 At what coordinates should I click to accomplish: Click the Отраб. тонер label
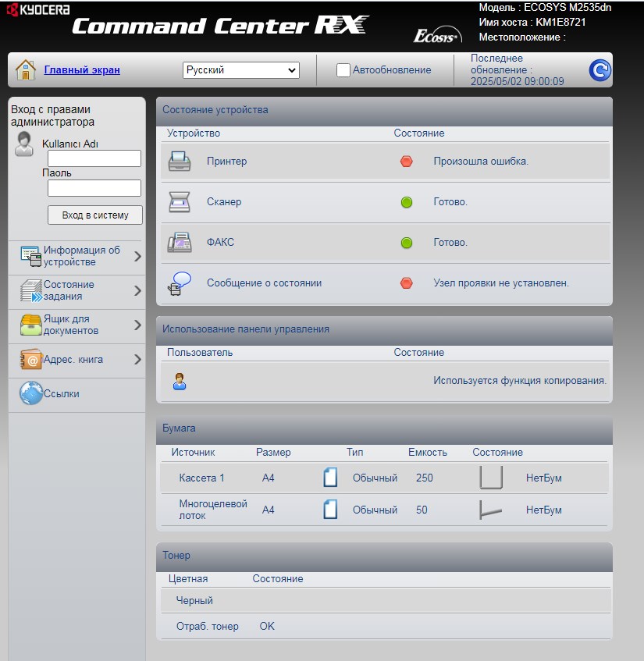click(207, 627)
